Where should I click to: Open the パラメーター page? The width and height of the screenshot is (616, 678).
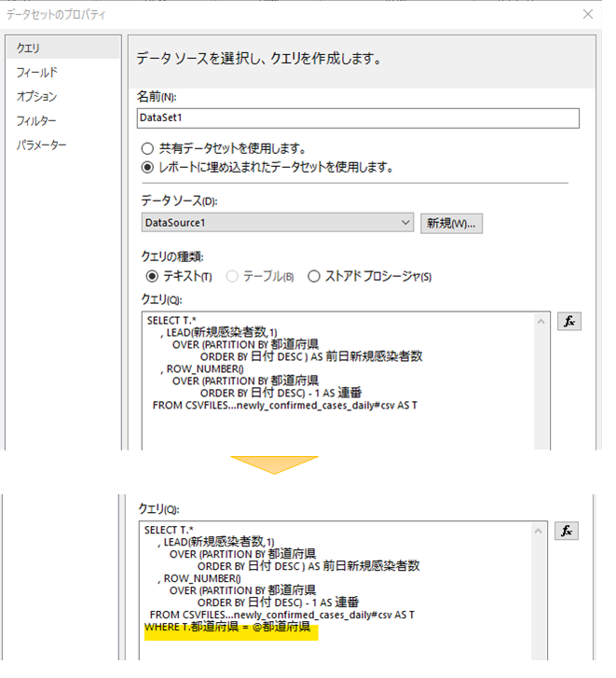pyautogui.click(x=41, y=145)
